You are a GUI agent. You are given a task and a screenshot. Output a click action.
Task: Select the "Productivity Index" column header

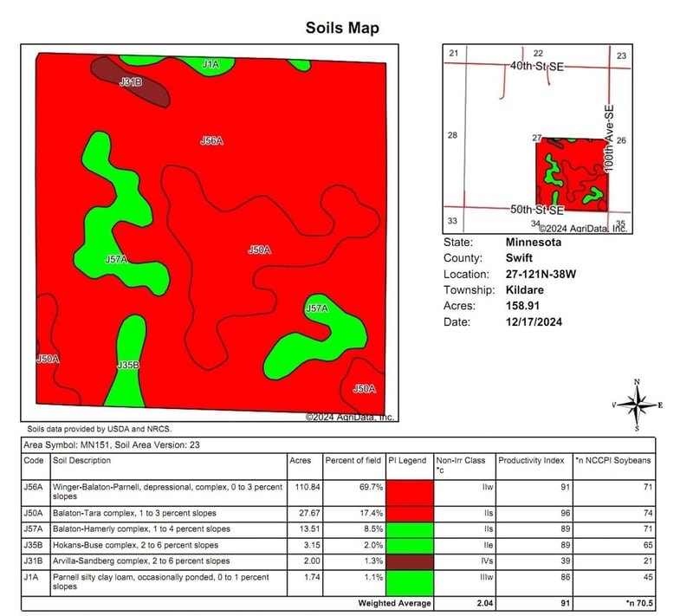coord(531,460)
